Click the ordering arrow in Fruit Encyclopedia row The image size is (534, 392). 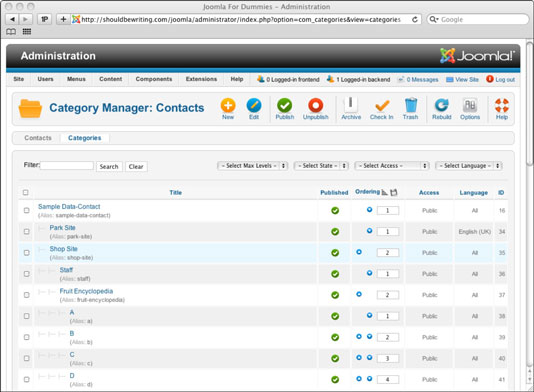pyautogui.click(x=359, y=294)
